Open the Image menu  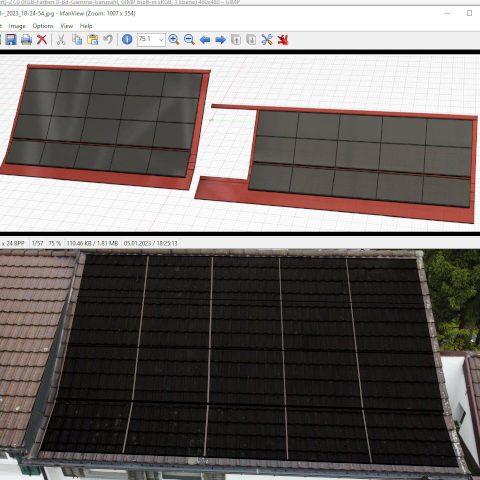click(x=17, y=26)
